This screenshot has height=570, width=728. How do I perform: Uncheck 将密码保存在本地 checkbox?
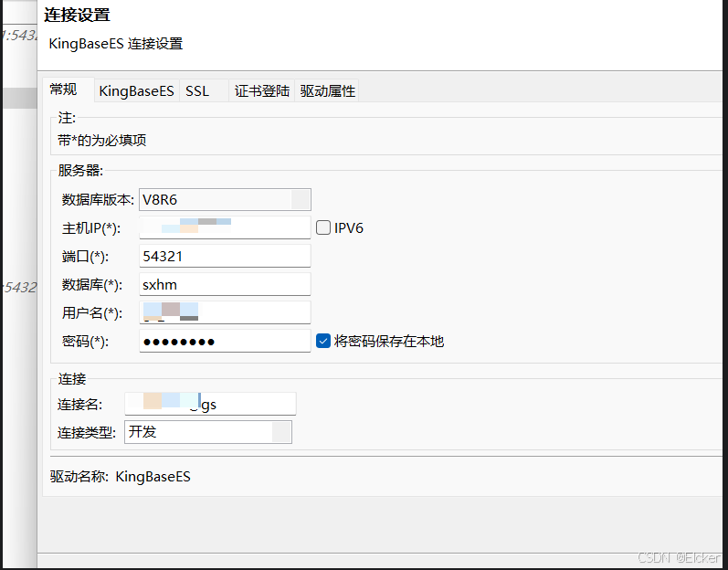point(323,341)
